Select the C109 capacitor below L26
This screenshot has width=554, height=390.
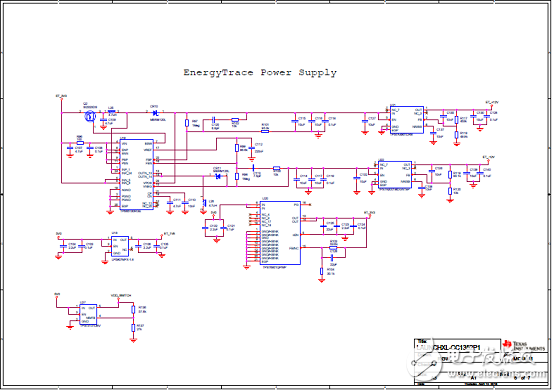[103, 120]
